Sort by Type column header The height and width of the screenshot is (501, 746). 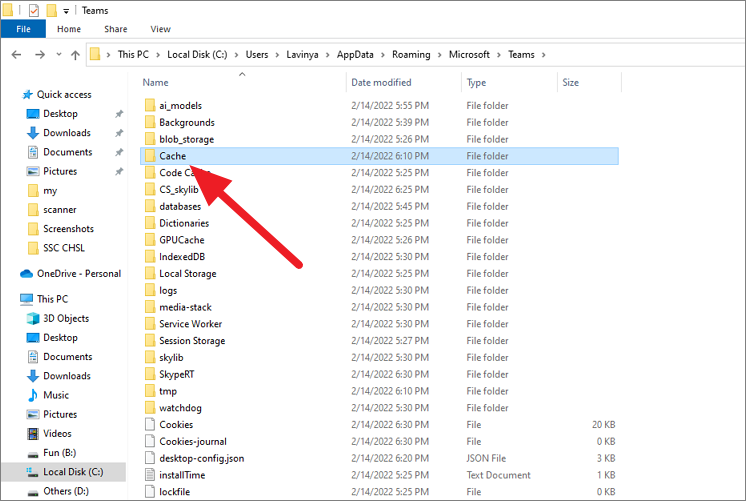point(476,82)
